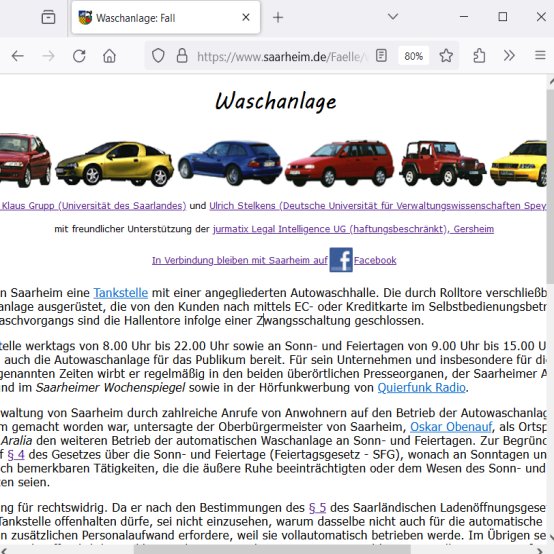Click the Waschanlage page heading
The height and width of the screenshot is (554, 554).
coord(276,101)
